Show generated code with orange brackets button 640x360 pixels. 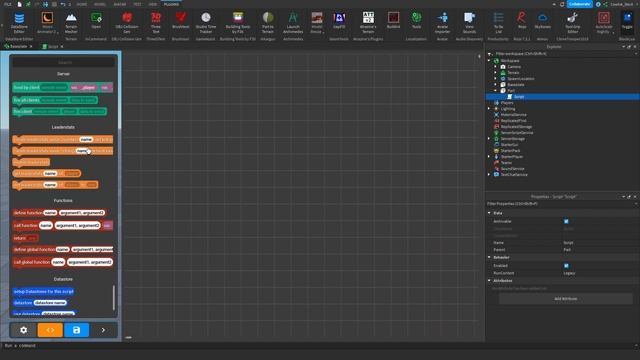coord(50,330)
